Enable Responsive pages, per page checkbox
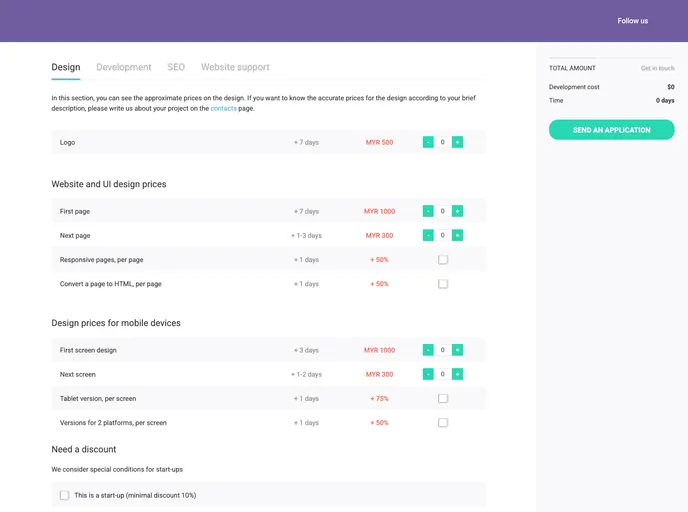The image size is (688, 512). click(x=443, y=259)
